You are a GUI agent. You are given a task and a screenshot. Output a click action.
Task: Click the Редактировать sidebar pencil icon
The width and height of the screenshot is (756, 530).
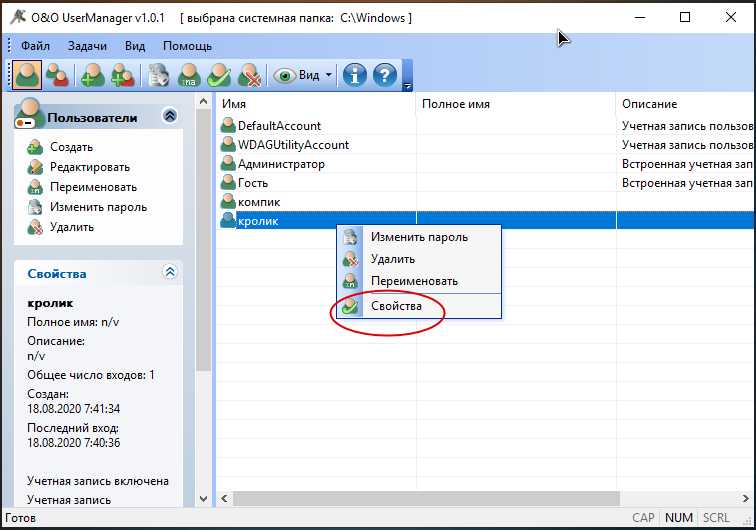pos(35,167)
